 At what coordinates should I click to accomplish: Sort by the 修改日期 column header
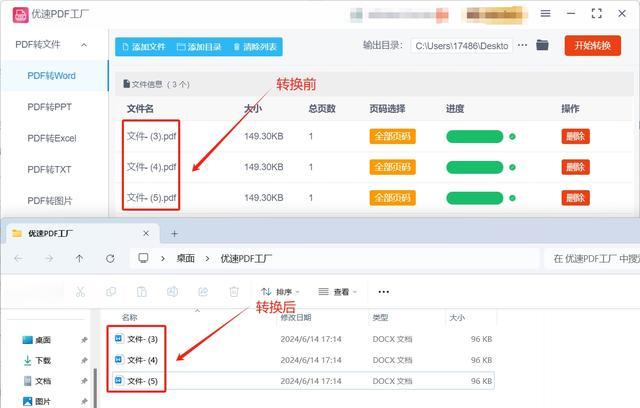[x=296, y=317]
